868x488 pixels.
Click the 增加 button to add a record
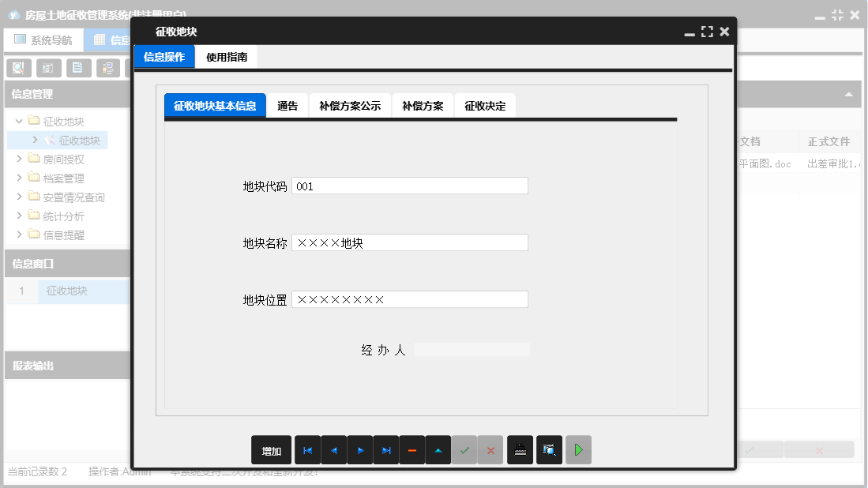[x=271, y=449]
